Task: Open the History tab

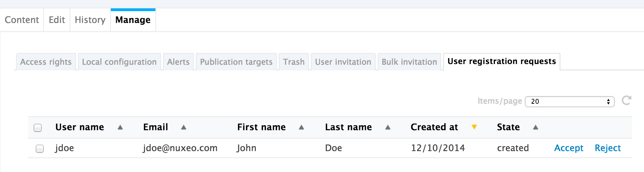Action: coord(90,20)
